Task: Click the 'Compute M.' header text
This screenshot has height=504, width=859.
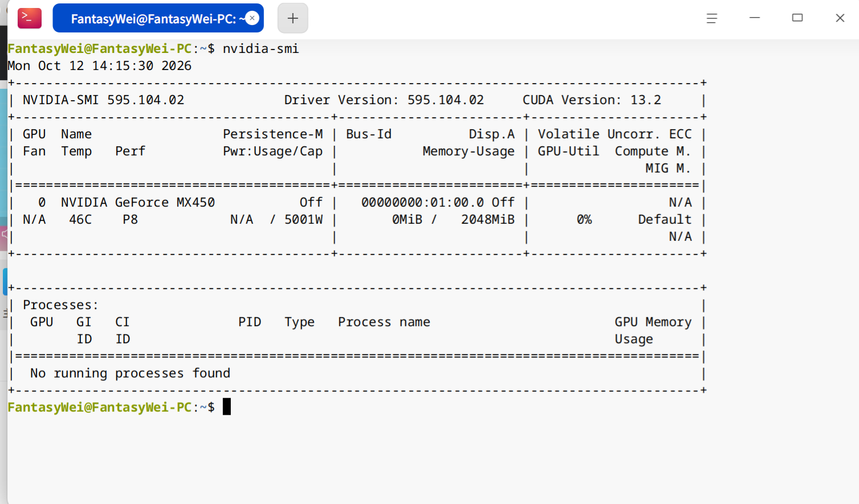Action: [x=653, y=151]
